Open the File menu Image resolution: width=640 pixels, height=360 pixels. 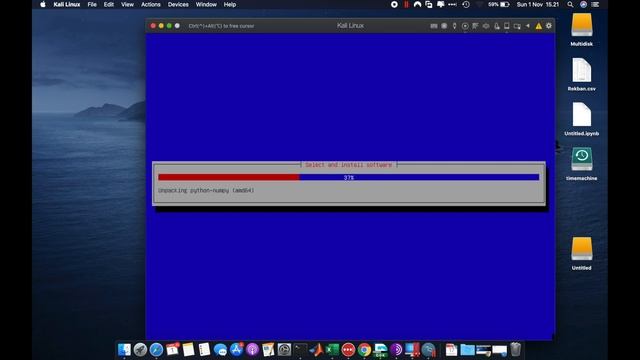92,4
